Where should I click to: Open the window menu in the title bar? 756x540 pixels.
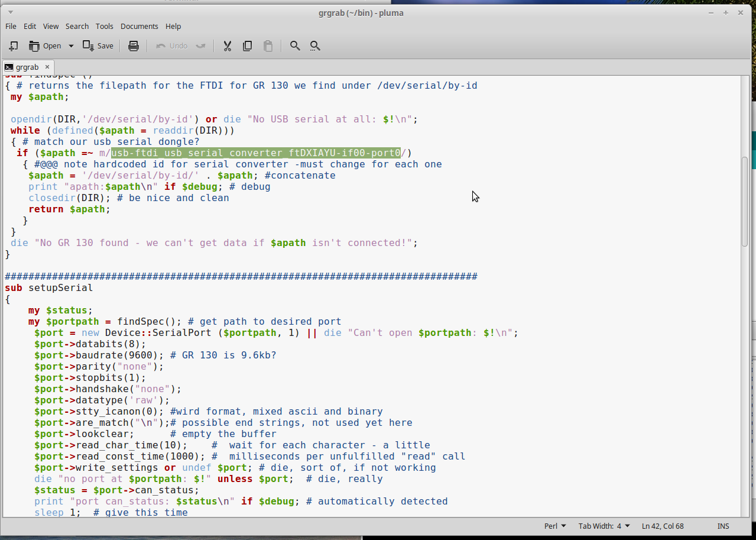11,12
